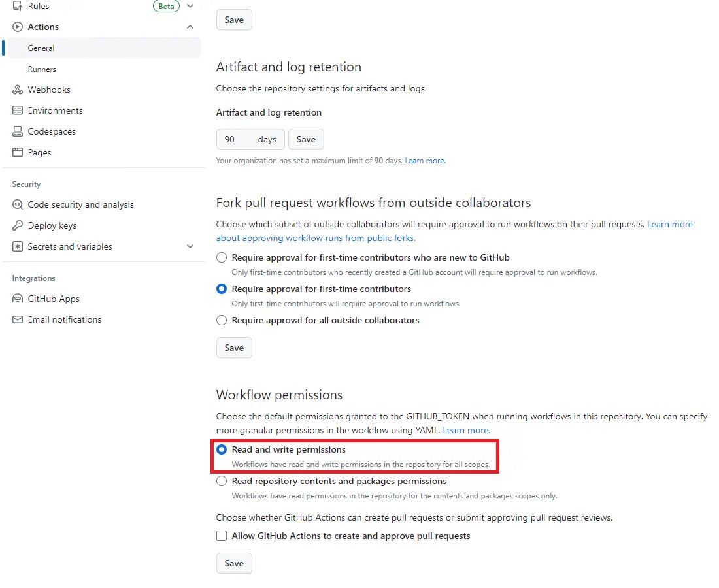Expand the Rules section chevron
Screen dimensions: 719x588
click(x=190, y=6)
